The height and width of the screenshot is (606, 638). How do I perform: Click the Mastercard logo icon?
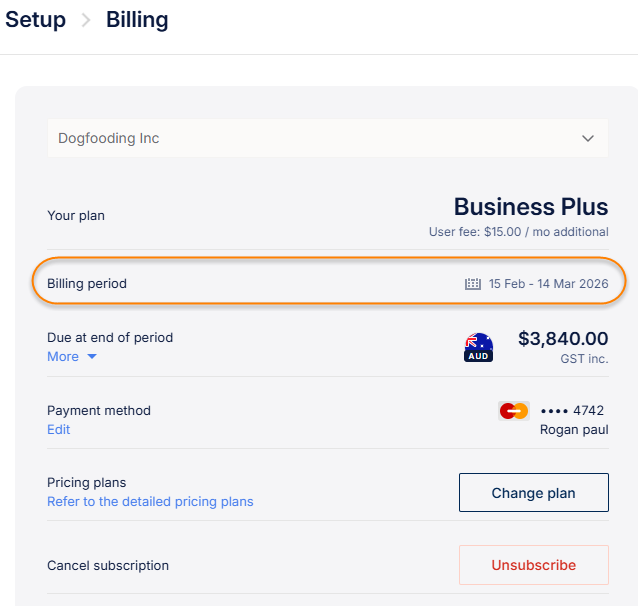coord(514,411)
